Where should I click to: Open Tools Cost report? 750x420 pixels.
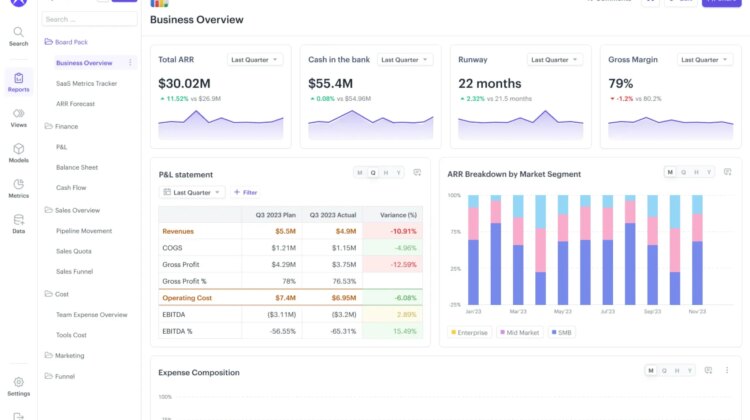tap(71, 335)
